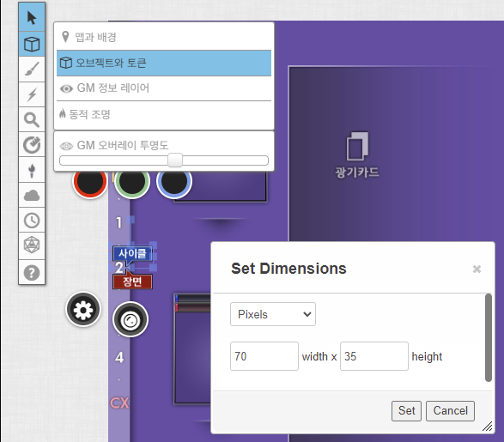Screen dimensions: 504x442
Task: Click the GM 오버레이 투명도 eye icon
Action: (x=66, y=146)
